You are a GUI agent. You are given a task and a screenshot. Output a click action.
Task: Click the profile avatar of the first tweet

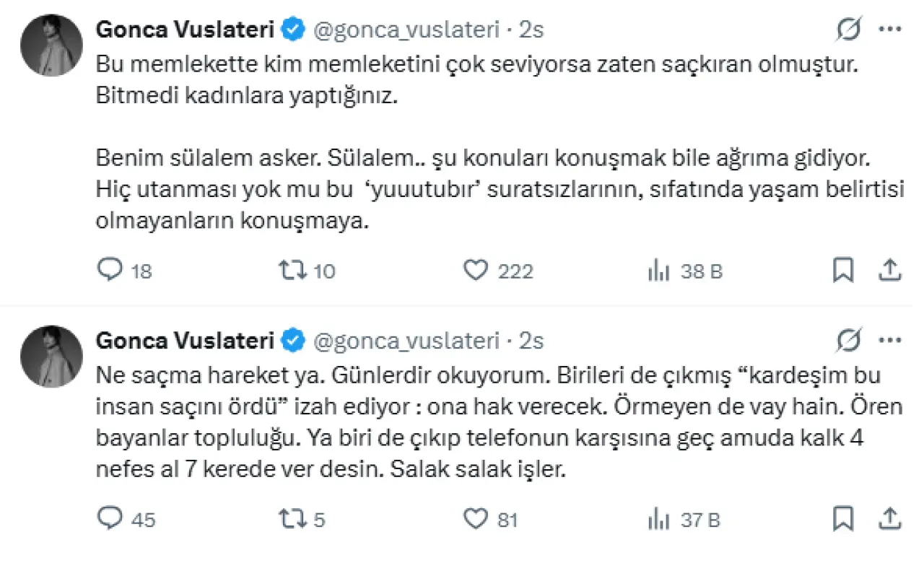point(51,45)
